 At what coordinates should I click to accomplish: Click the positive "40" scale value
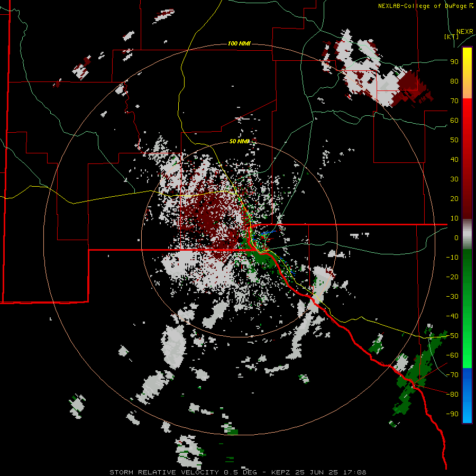tap(454, 159)
